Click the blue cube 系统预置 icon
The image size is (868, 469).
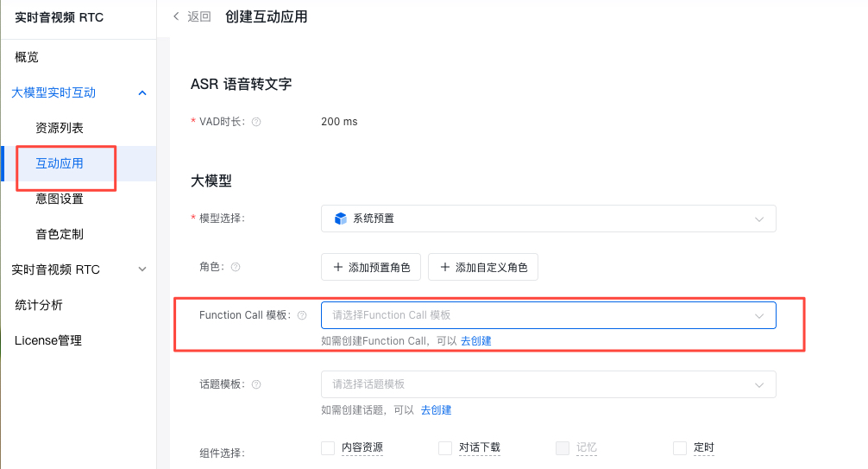pos(341,219)
